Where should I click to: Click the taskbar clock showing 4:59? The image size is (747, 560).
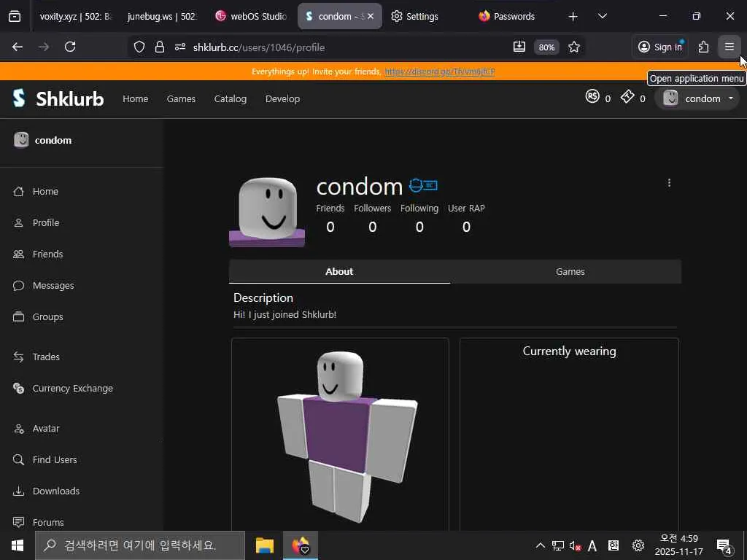(x=679, y=545)
